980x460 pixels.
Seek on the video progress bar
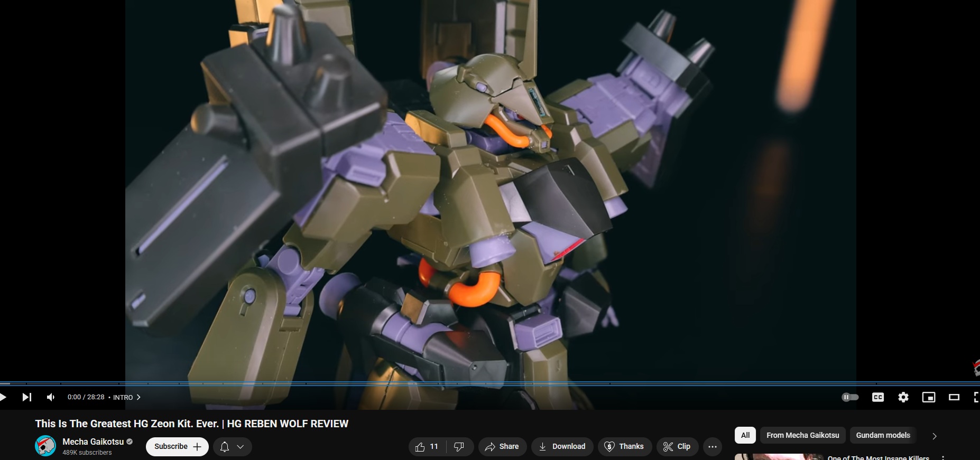click(x=490, y=383)
